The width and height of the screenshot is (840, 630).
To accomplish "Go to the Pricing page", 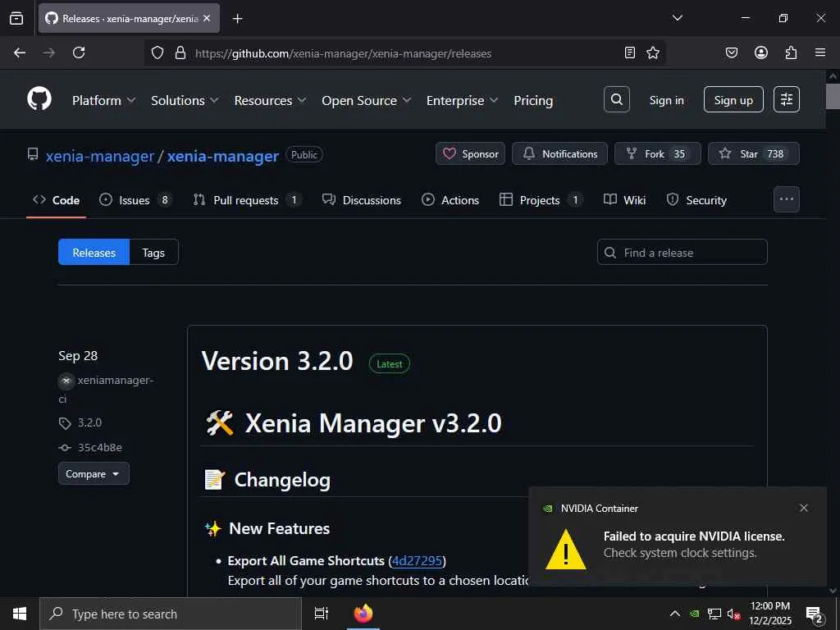I will click(x=533, y=100).
